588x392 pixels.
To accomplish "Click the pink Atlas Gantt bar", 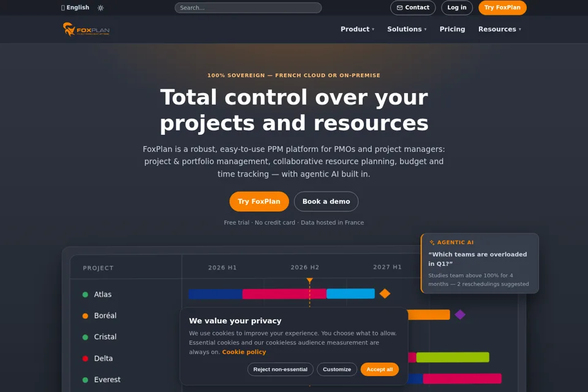I will click(x=284, y=294).
